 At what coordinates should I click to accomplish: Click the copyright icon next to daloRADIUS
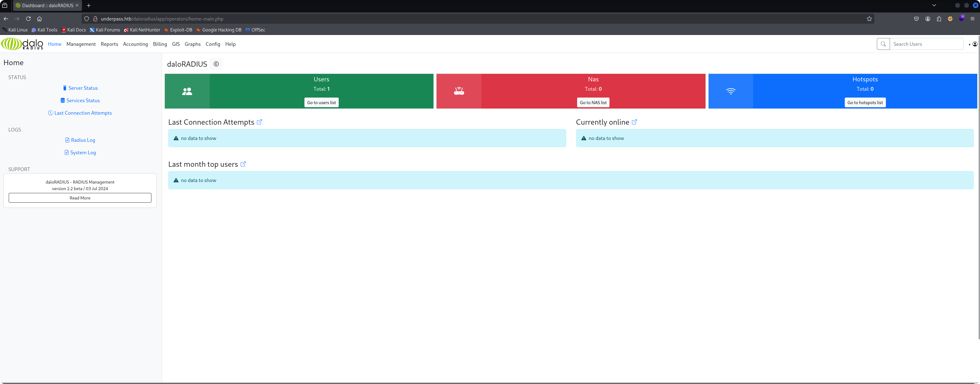click(x=216, y=64)
